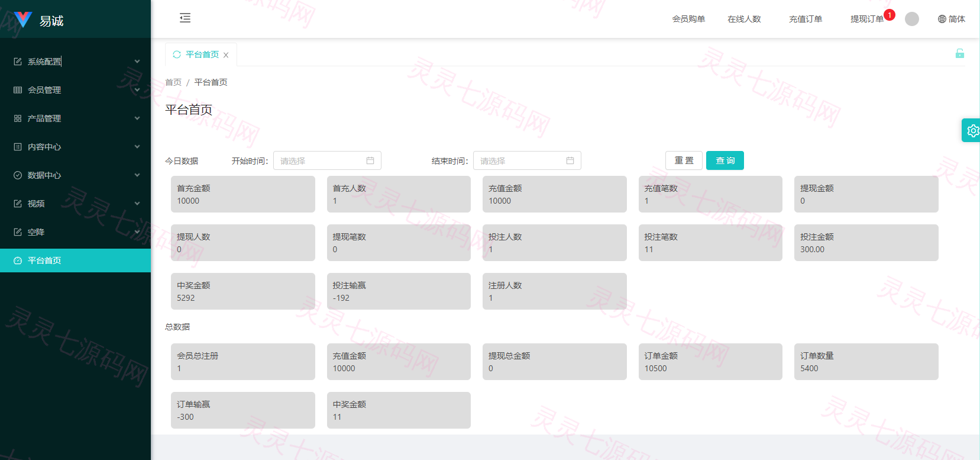980x460 pixels.
Task: Click the 内容中心 sidebar icon
Action: click(18, 147)
